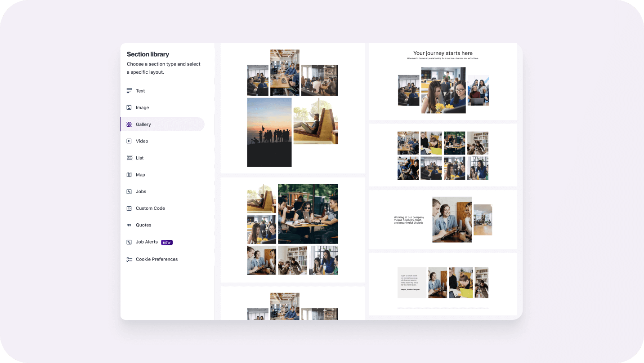Viewport: 644px width, 363px height.
Task: Switch to the Video section type
Action: pos(142,141)
